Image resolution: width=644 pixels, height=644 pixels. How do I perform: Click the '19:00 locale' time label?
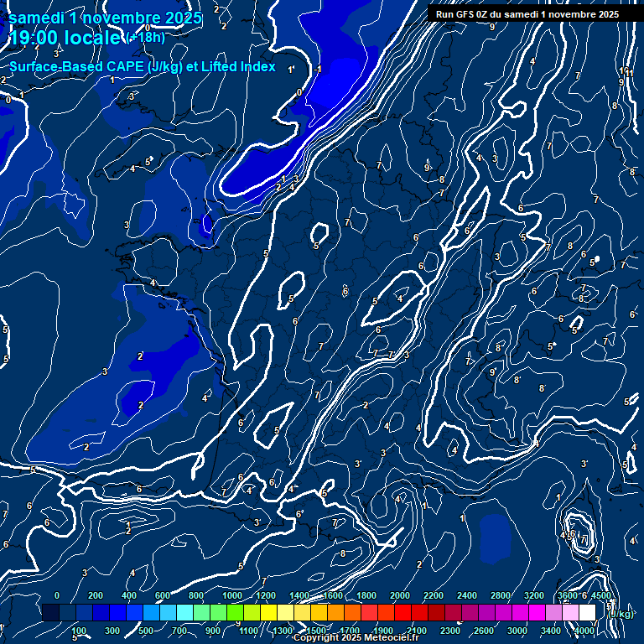coord(65,38)
